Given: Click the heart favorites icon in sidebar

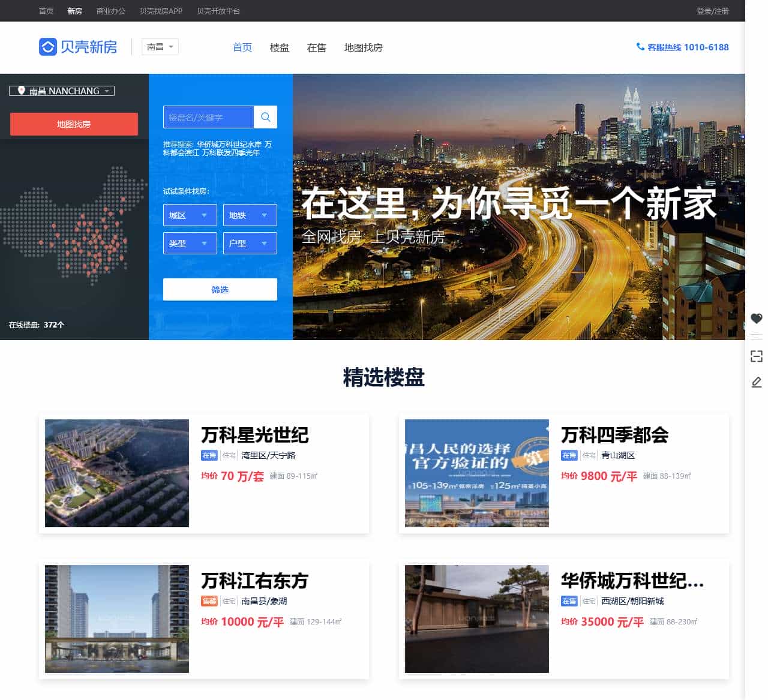Looking at the screenshot, I should coord(757,319).
